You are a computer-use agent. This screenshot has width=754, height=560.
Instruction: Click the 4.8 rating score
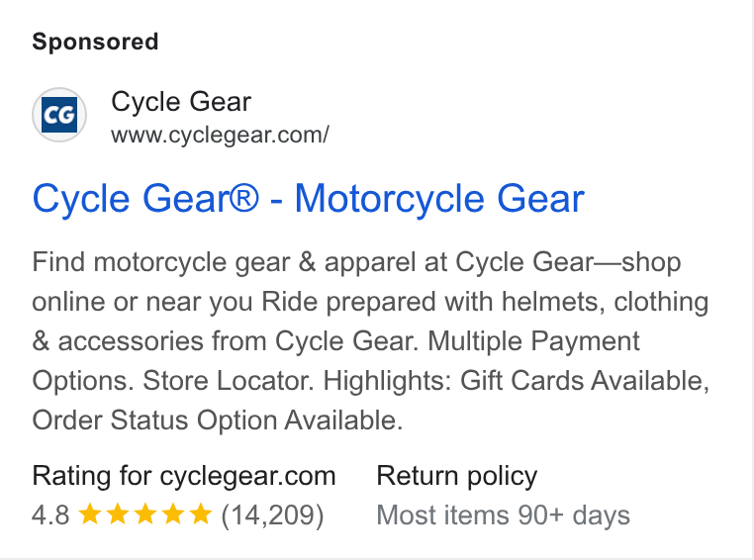(50, 514)
